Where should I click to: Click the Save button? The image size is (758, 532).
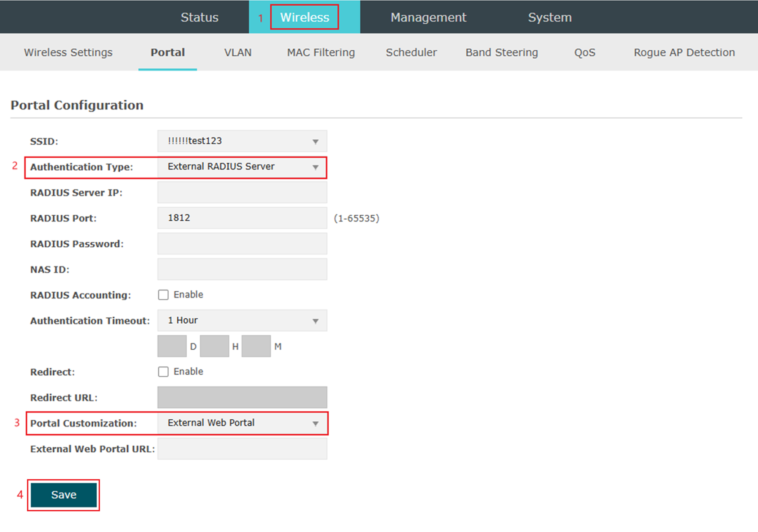(63, 495)
